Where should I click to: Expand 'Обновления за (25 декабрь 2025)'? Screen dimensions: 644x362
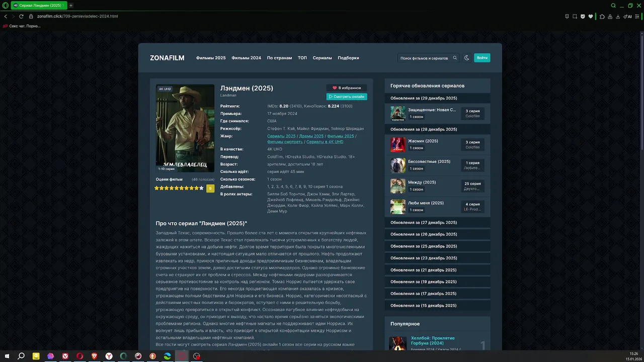click(437, 246)
